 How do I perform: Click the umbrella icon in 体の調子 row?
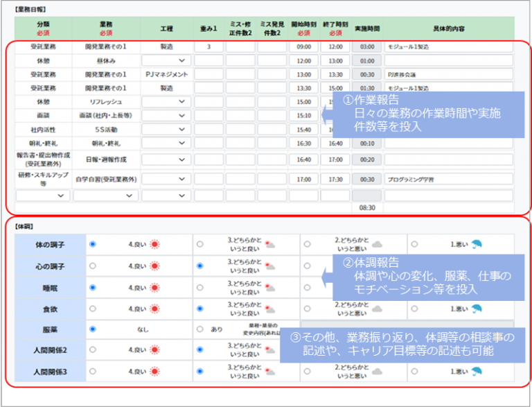477,244
